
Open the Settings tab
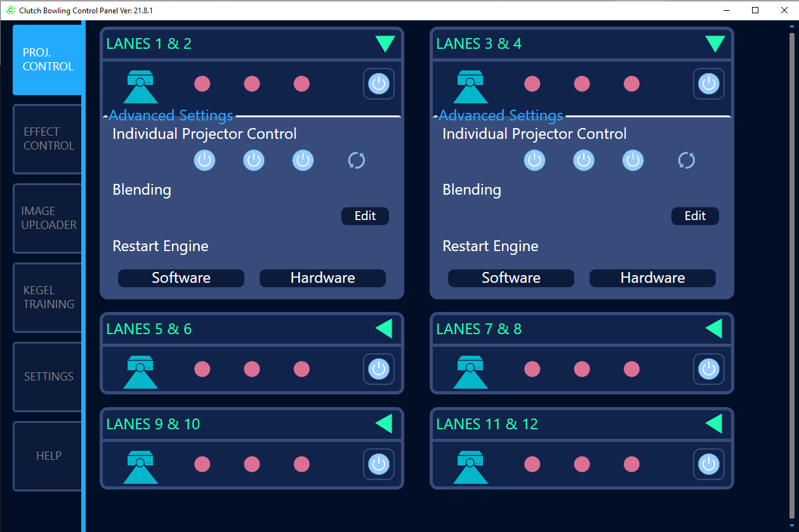pos(48,377)
